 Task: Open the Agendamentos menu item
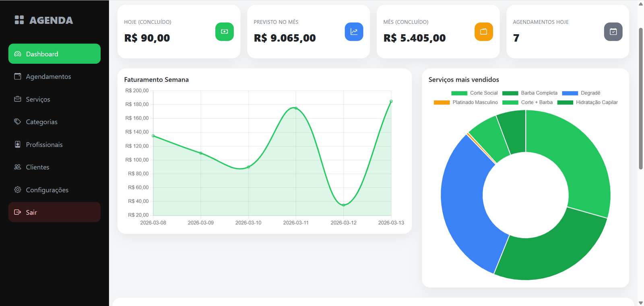(48, 76)
